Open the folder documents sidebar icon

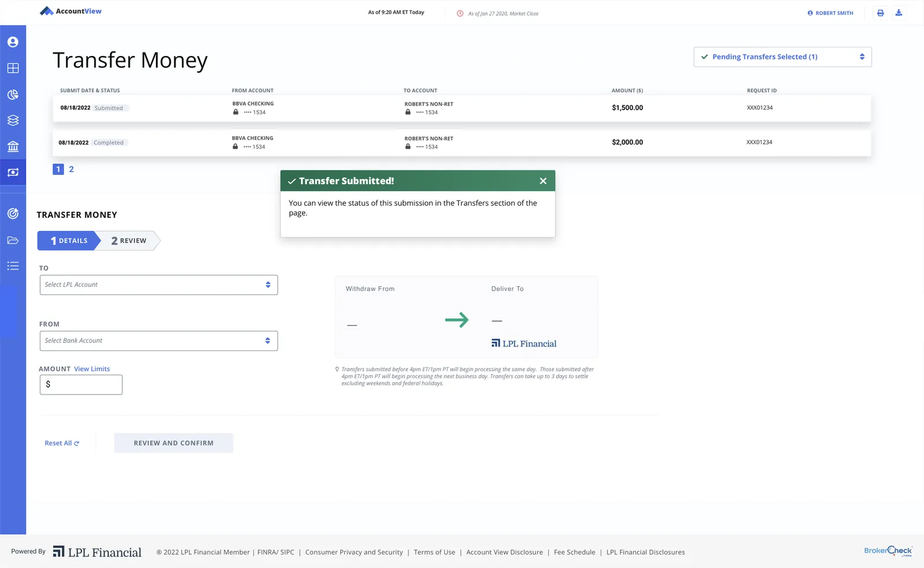(13, 240)
